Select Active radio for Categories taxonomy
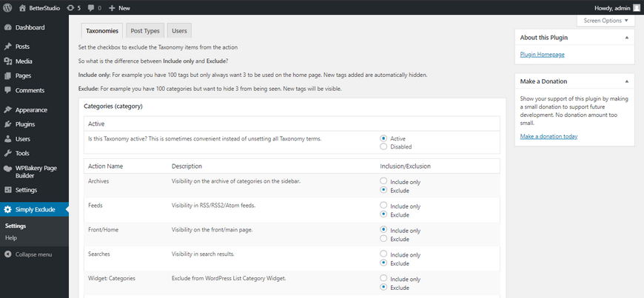 tap(383, 138)
